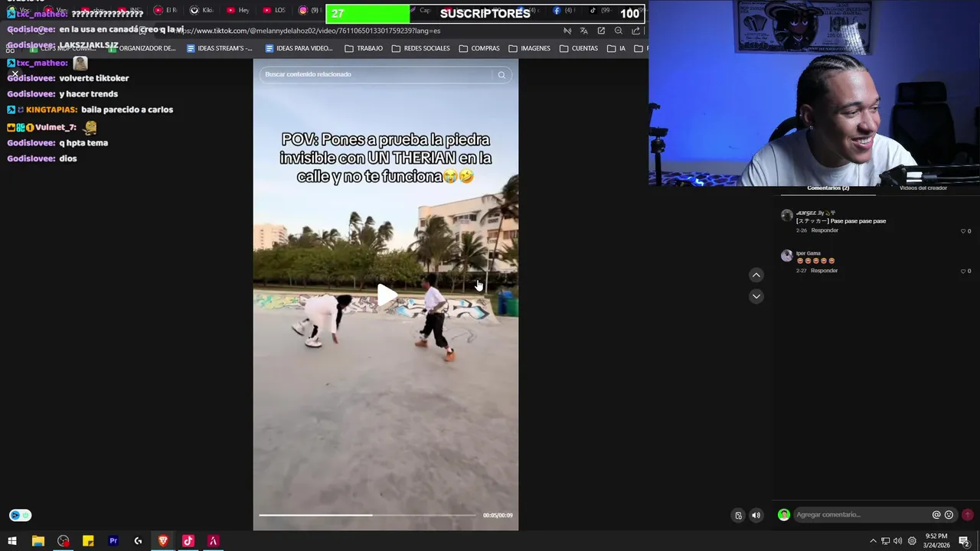Click chat message 'volverte tiktoker'
Viewport: 980px width, 551px height.
pos(93,78)
